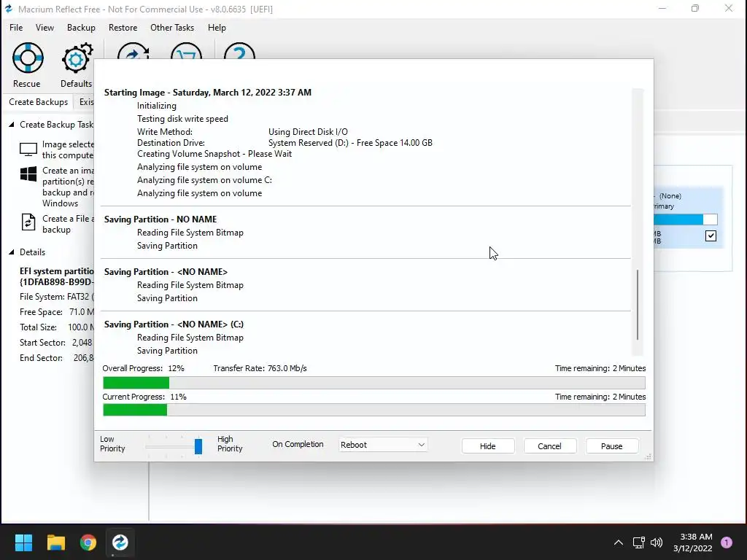Viewport: 747px width, 560px height.
Task: Click the 'Initializing' log line
Action: (x=157, y=106)
